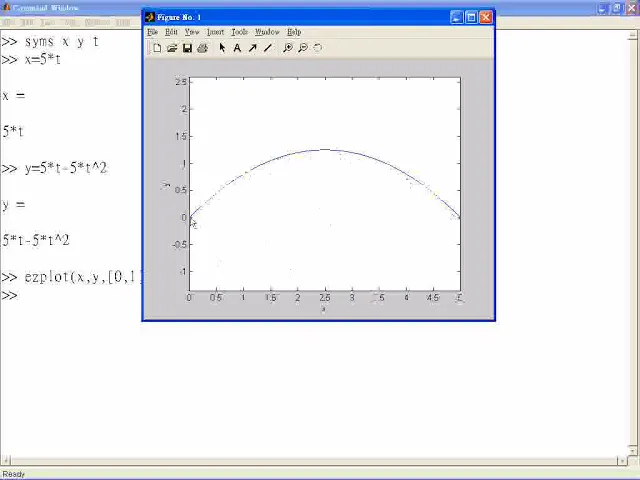Open Window menu in Figure window

click(x=267, y=32)
